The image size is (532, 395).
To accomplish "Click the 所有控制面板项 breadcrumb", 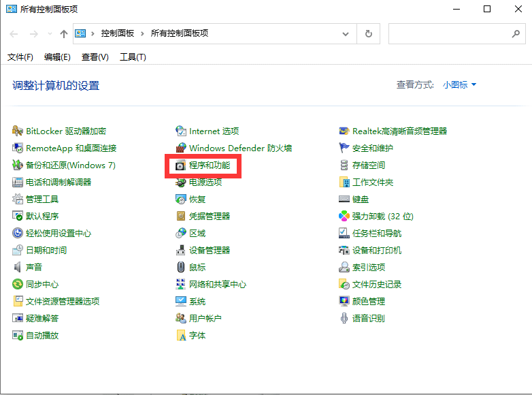I will [180, 33].
